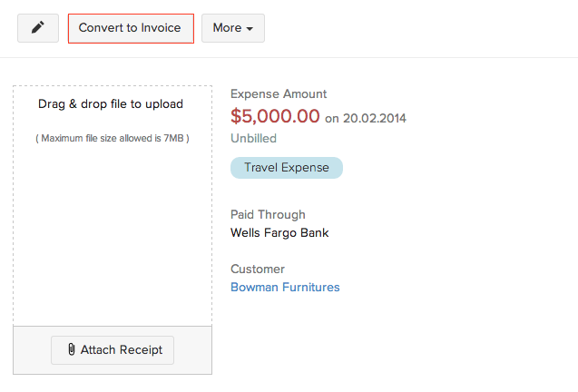Click the Expense Amount heading
Image resolution: width=578 pixels, height=392 pixels.
(x=279, y=94)
